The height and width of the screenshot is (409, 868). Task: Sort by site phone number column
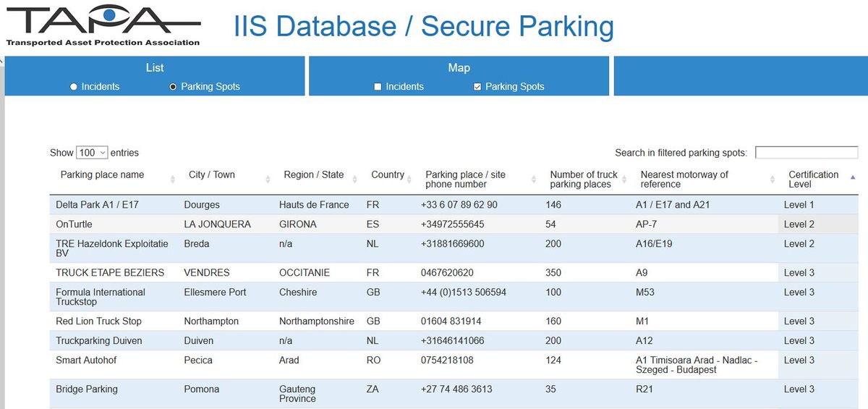(x=465, y=180)
